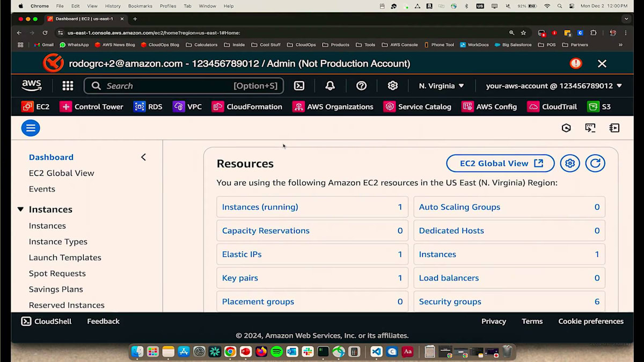Click the Feedback footer link
644x362 pixels.
(x=103, y=321)
